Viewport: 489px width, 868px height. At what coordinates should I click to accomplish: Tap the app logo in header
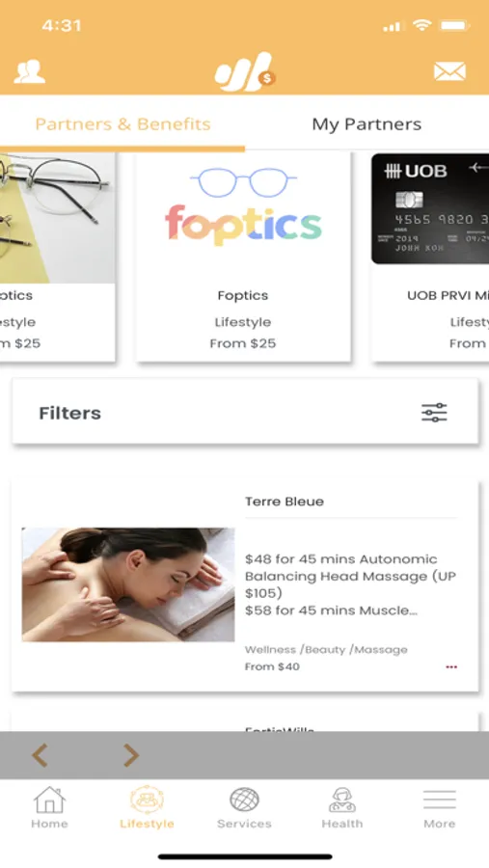tap(245, 71)
